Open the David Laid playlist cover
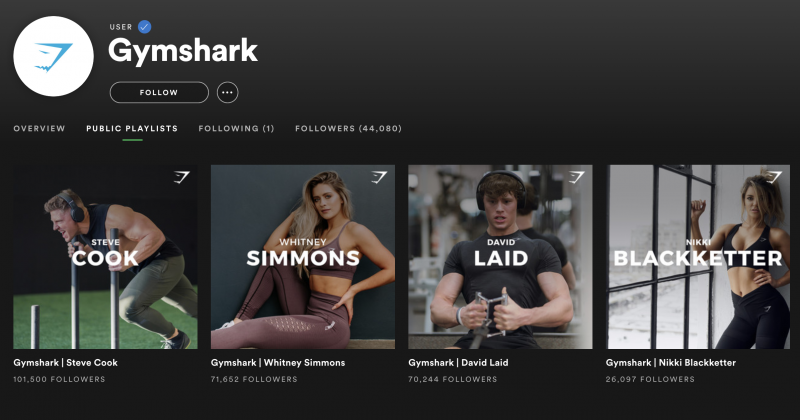Screen dimensions: 800x420 (x=500, y=257)
